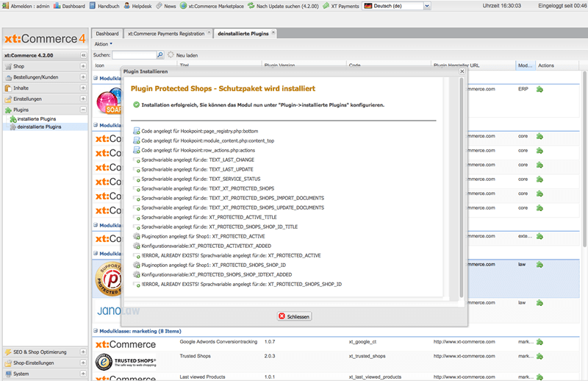Screen dimensions: 588x381
Task: Switch to the Dashboard tab
Action: pos(107,33)
